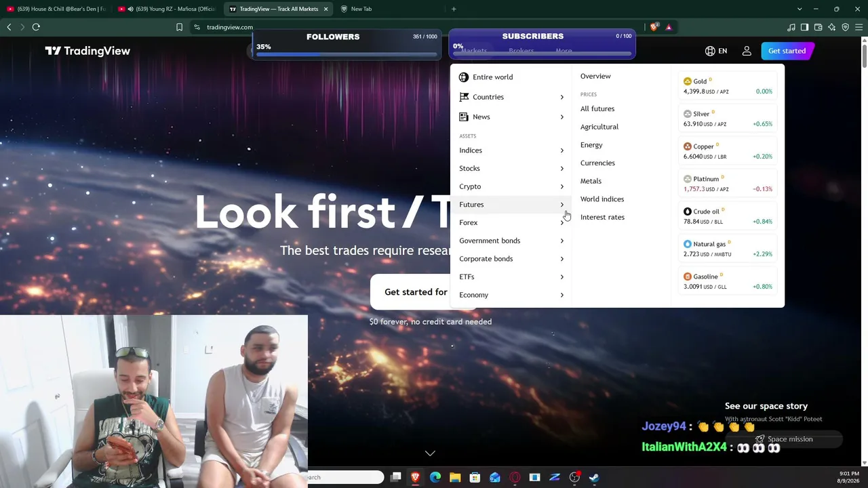Open Energy futures
This screenshot has height=488, width=868.
[x=591, y=145]
